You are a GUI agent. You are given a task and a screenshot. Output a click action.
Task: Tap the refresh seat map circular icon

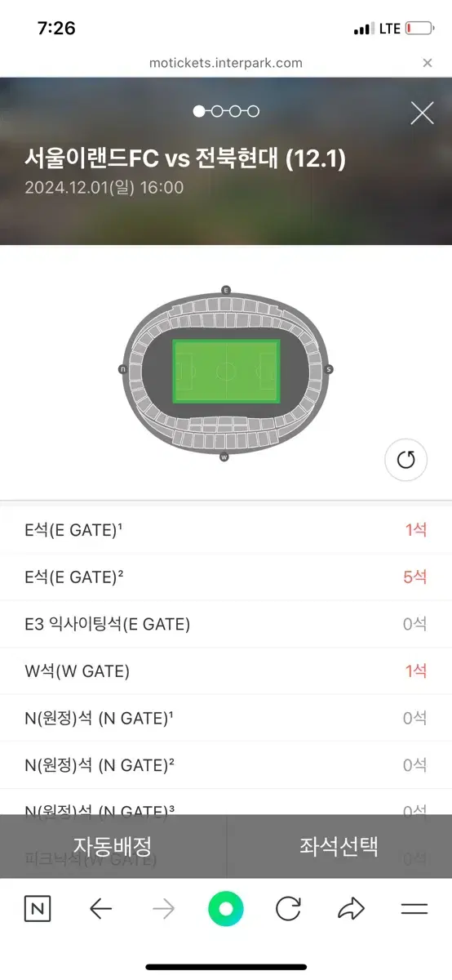[x=405, y=460]
